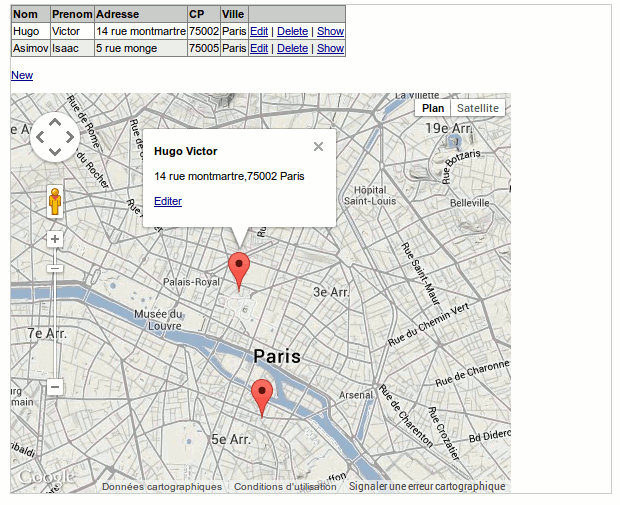Image resolution: width=620 pixels, height=505 pixels.
Task: Open Conditions d'utilisation link
Action: tap(285, 487)
